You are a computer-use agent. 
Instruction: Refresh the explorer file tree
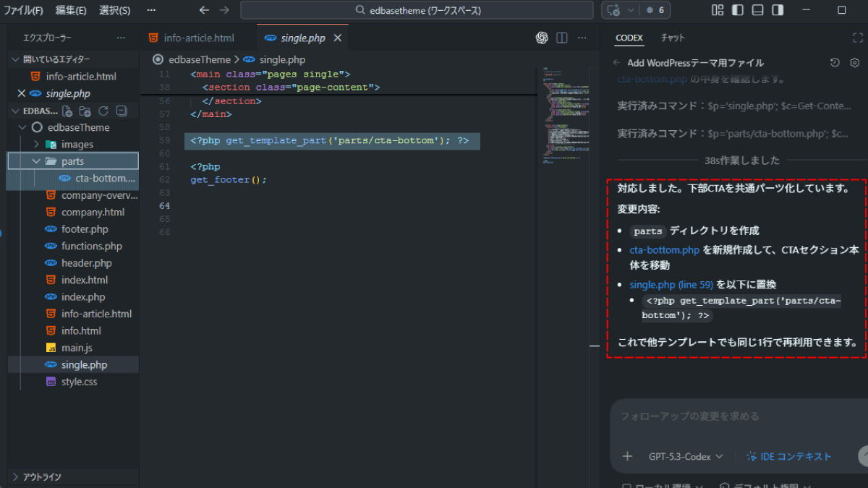[103, 111]
